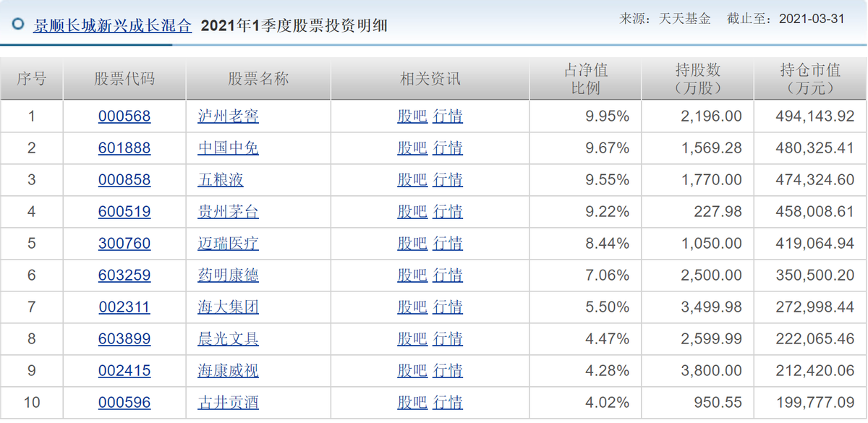Open fund link 景顺长城新兴成长混合
868x423 pixels.
tap(113, 25)
